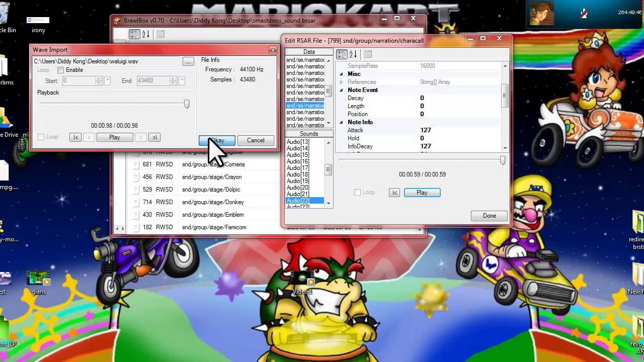Click Hold value in Note Info
Image resolution: width=644 pixels, height=362 pixels.
(x=422, y=138)
